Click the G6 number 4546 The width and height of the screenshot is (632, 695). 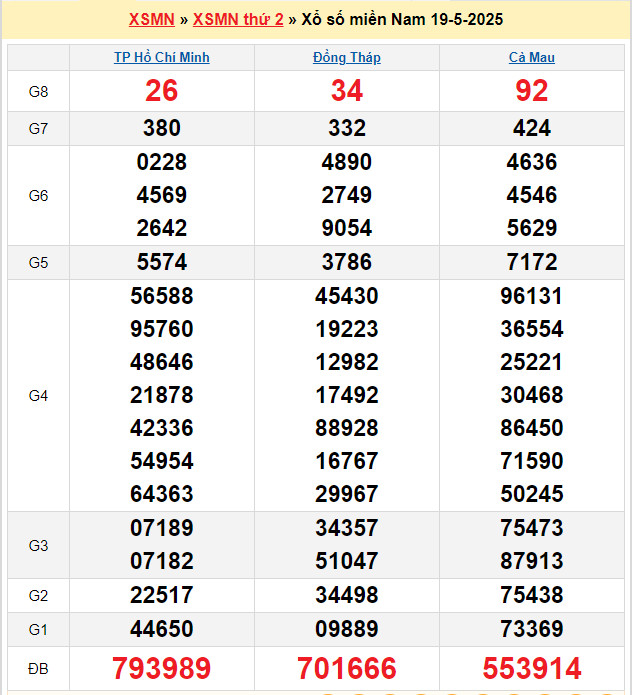(532, 195)
